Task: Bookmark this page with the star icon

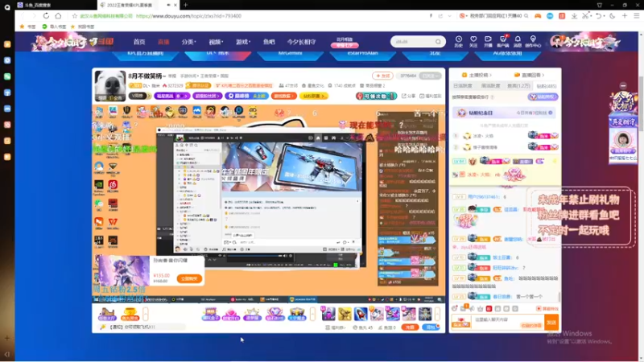Action: pos(74,16)
